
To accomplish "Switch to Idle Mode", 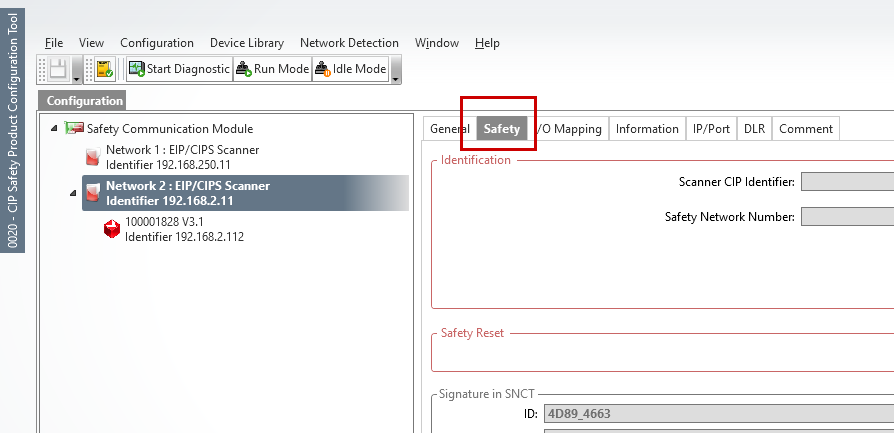I will click(351, 69).
